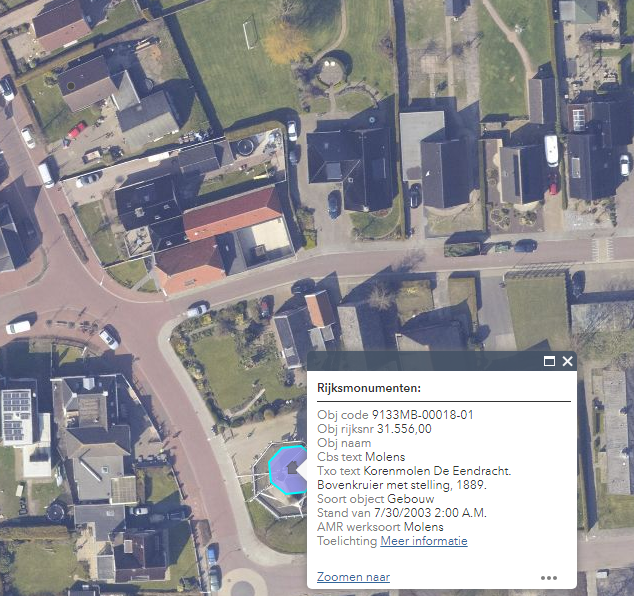Maximize the Rijksmonumenten popup window
The image size is (634, 596).
click(549, 361)
